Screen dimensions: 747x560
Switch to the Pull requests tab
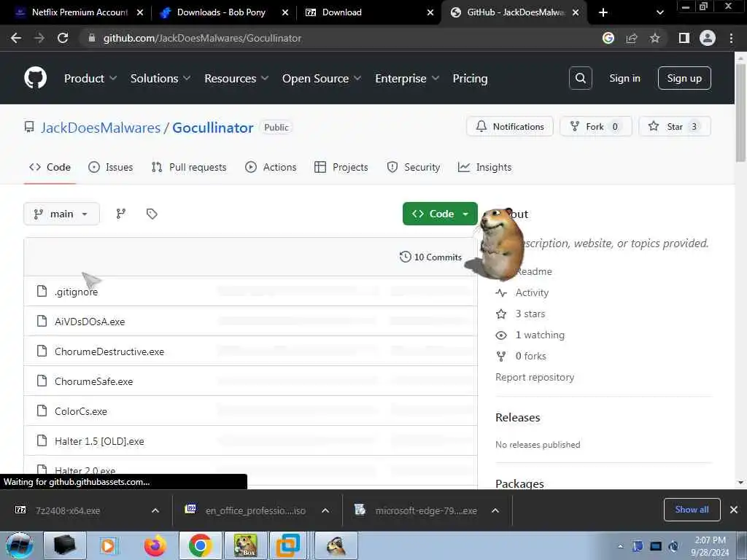coord(189,167)
